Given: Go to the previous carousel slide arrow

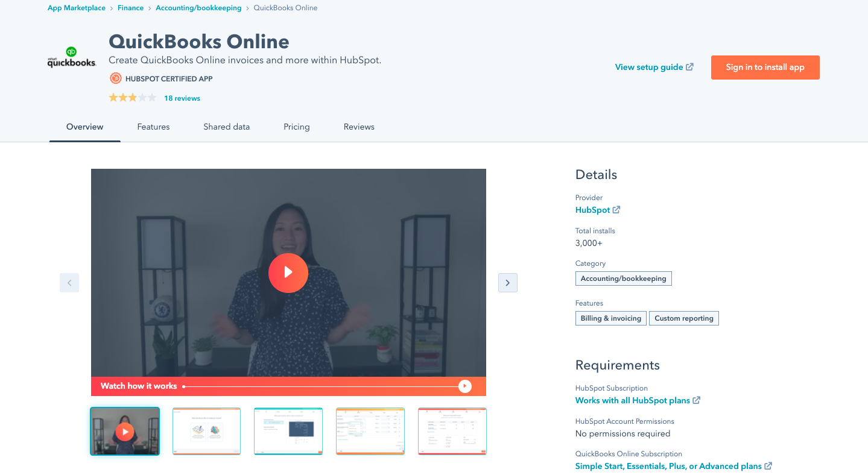Looking at the screenshot, I should (x=69, y=283).
